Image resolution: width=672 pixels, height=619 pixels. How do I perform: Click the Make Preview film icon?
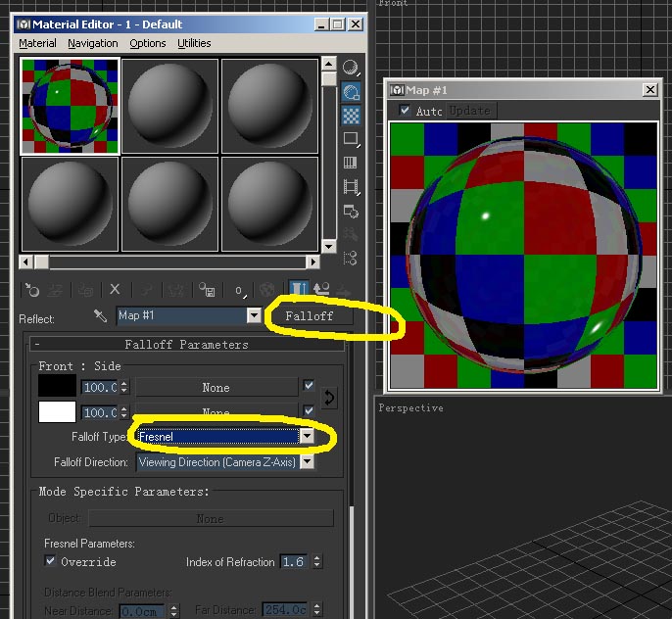tap(350, 186)
